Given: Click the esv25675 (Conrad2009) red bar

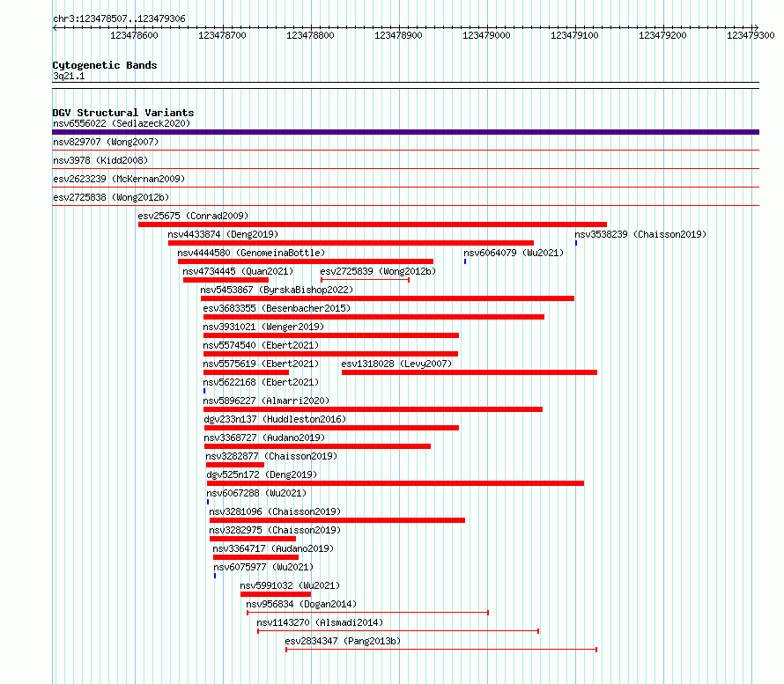Looking at the screenshot, I should 373,224.
